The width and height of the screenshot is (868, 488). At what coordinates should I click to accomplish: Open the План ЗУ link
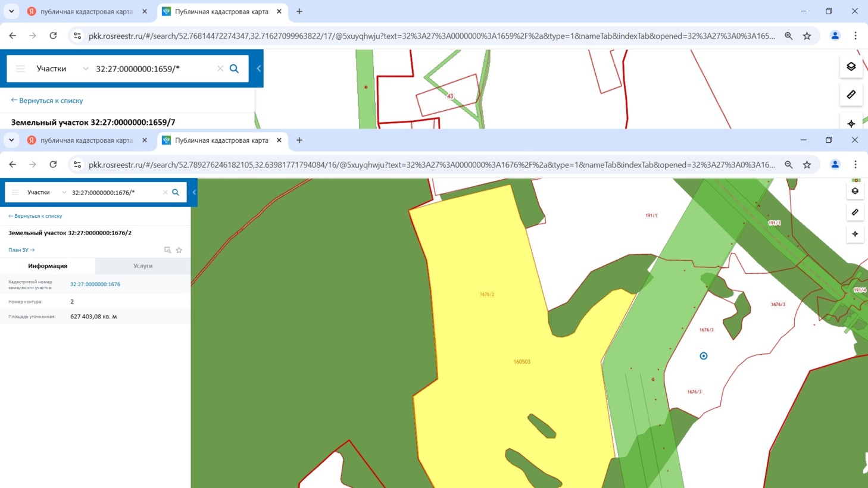pos(21,250)
